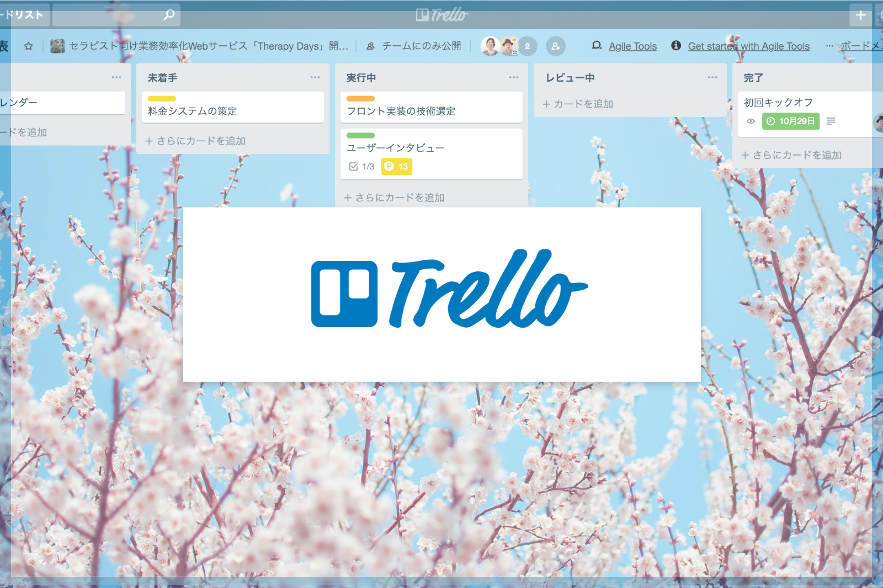Show the 2 additional members badge
The image size is (883, 588).
[x=528, y=46]
